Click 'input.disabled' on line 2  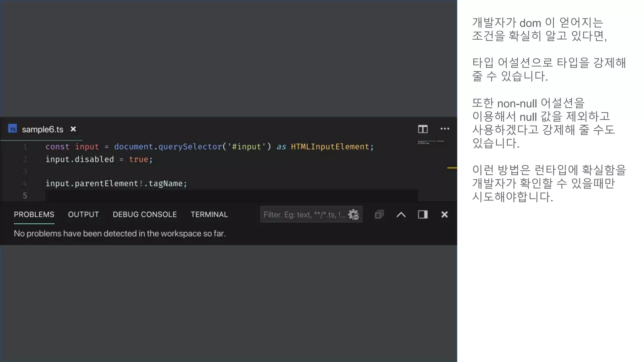click(x=80, y=159)
